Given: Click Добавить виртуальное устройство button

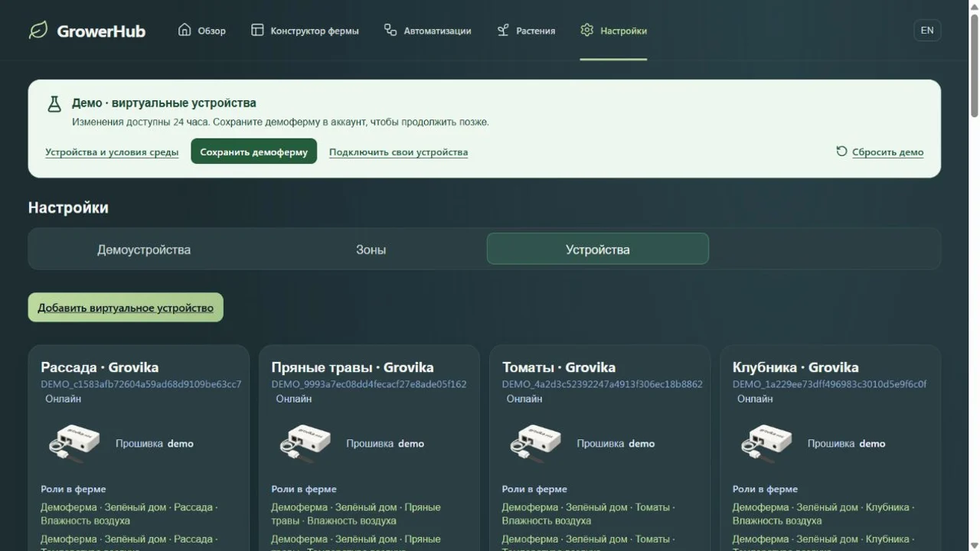Looking at the screenshot, I should click(126, 307).
